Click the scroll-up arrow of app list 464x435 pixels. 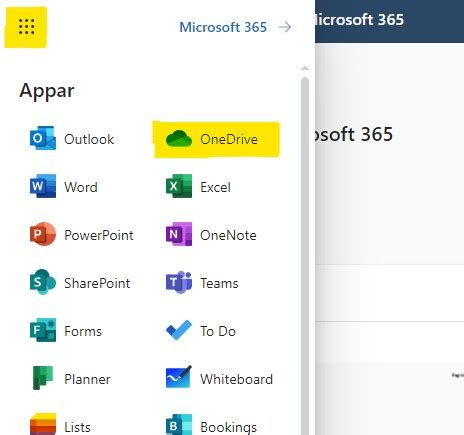click(x=305, y=68)
